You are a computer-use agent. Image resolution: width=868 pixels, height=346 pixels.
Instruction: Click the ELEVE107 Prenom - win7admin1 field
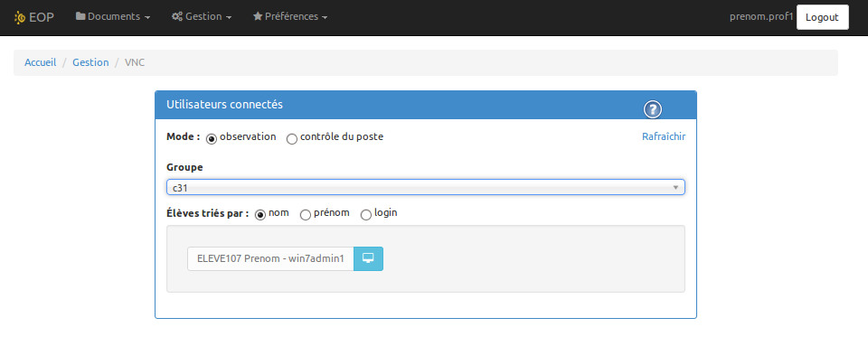tap(270, 258)
